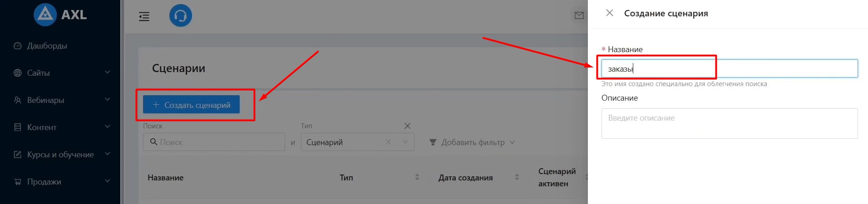Open messages via the envelope icon

pyautogui.click(x=579, y=16)
